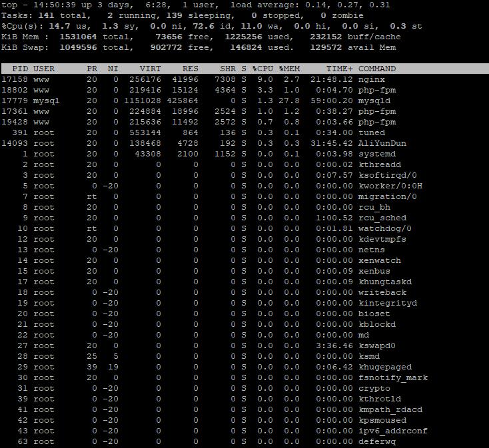Viewport: 489px width, 448px height.
Task: Click PID 18802 in the process list
Action: pyautogui.click(x=15, y=90)
